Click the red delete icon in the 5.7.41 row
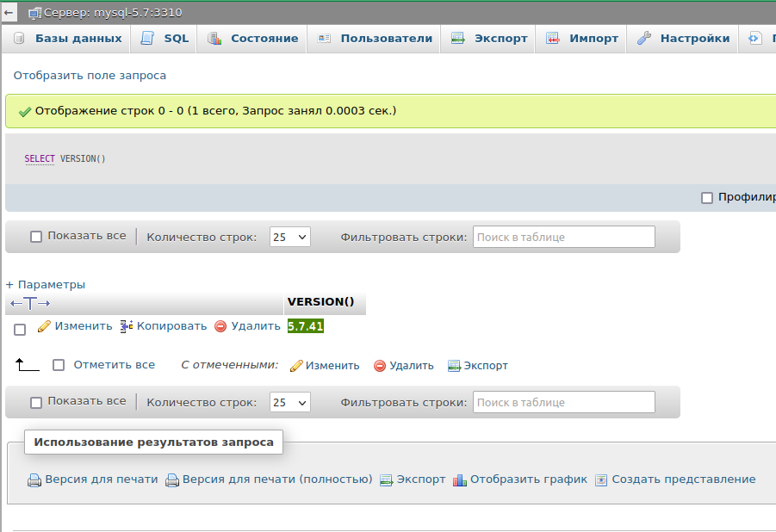 coord(220,326)
